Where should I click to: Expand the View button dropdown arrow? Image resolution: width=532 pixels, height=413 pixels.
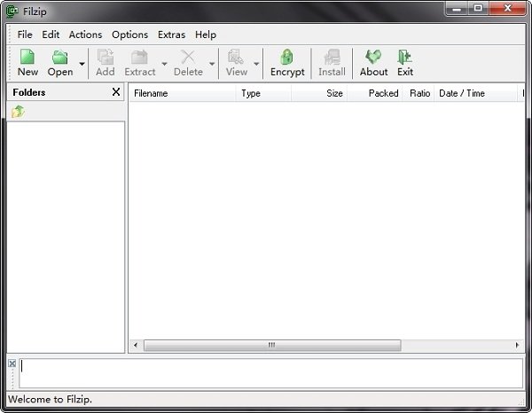(x=256, y=64)
